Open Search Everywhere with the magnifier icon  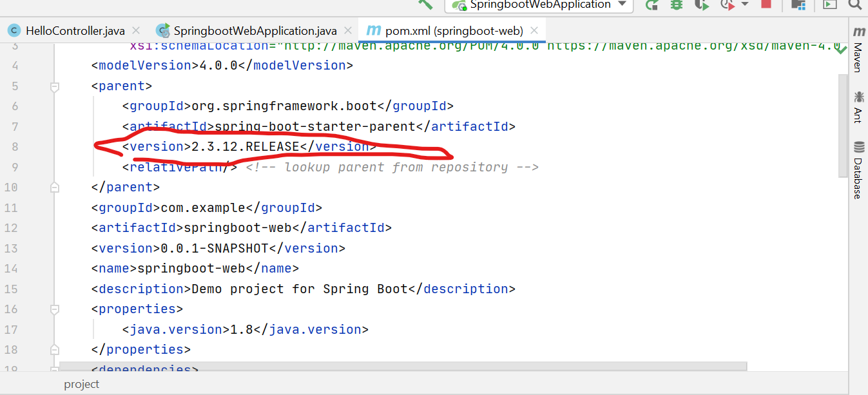tap(855, 5)
